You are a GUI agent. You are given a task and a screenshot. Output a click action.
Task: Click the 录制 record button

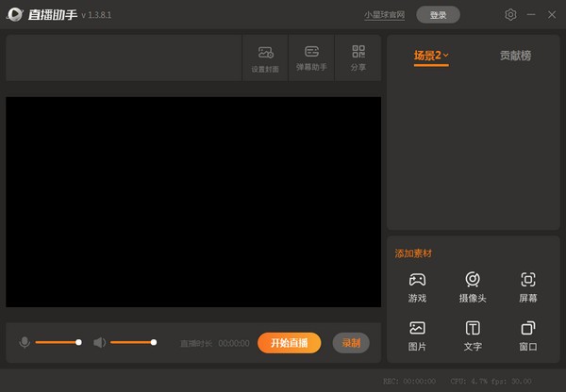[x=351, y=343]
